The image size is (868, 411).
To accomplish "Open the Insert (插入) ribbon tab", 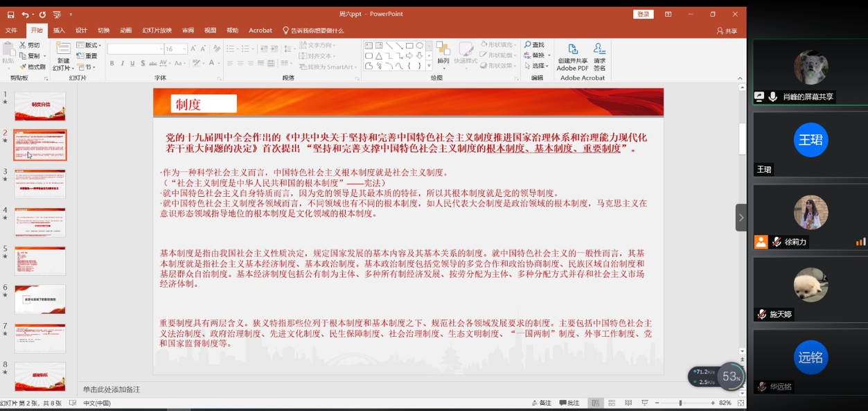I will [x=59, y=30].
